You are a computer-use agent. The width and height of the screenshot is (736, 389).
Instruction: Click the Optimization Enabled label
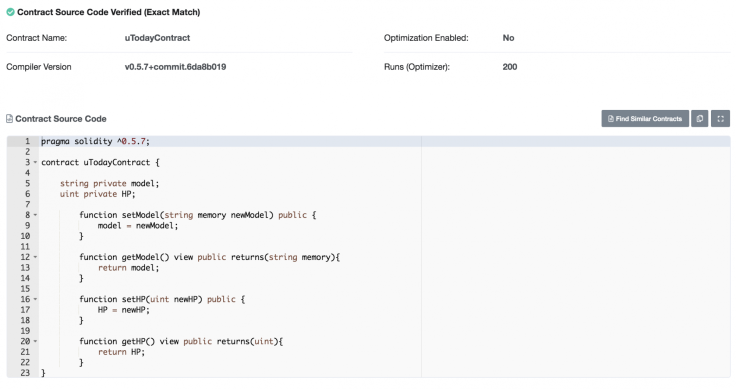pos(426,38)
